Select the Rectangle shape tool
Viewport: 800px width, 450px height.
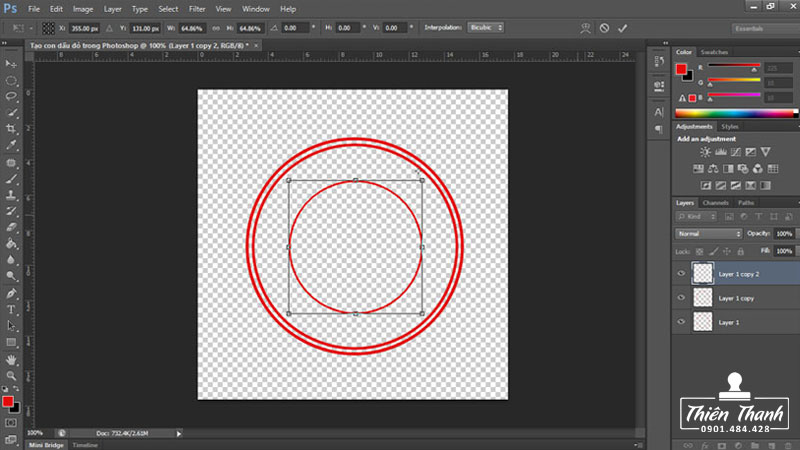[11, 342]
